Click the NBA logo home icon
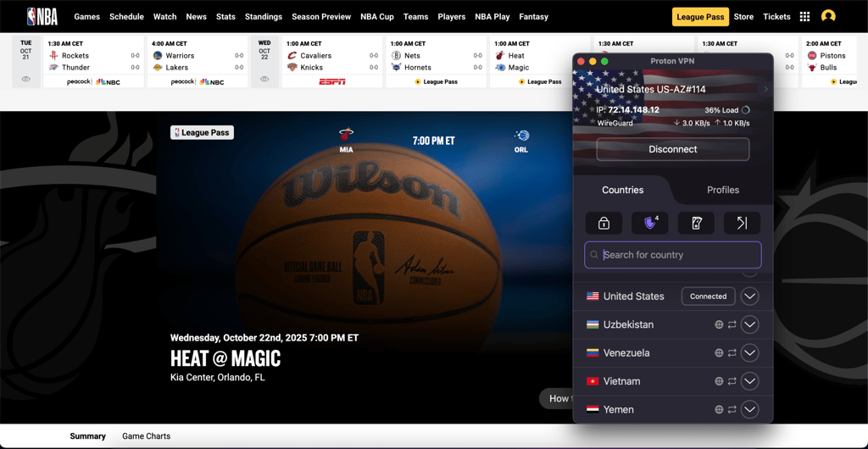The height and width of the screenshot is (449, 868). tap(42, 17)
